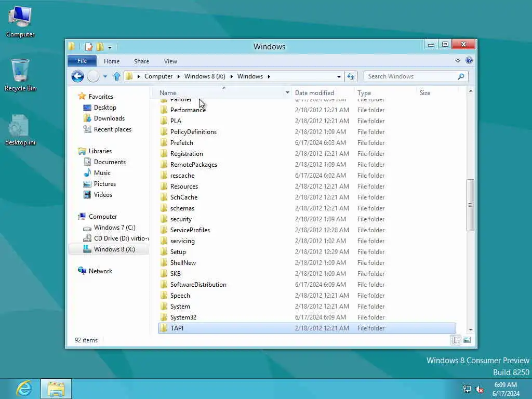The image size is (532, 399).
Task: Expand arrow after Windows in breadcrumb
Action: pos(269,76)
